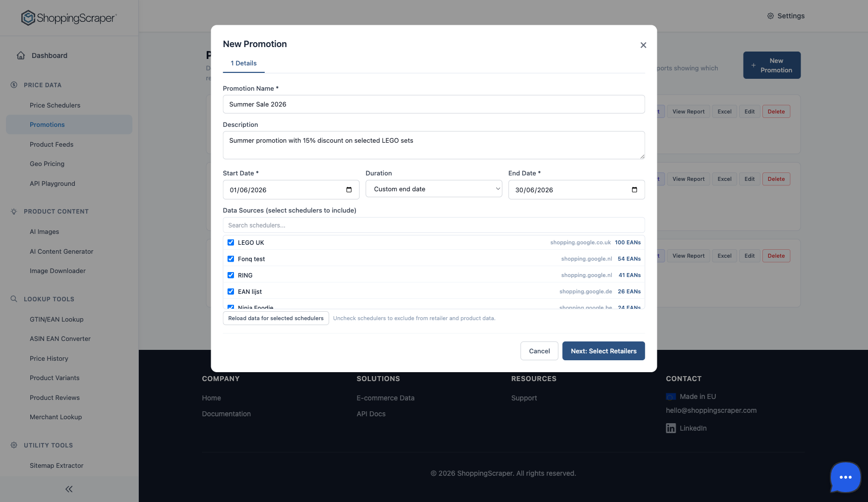This screenshot has width=868, height=502.
Task: Click Next: Select Retailers
Action: [603, 351]
